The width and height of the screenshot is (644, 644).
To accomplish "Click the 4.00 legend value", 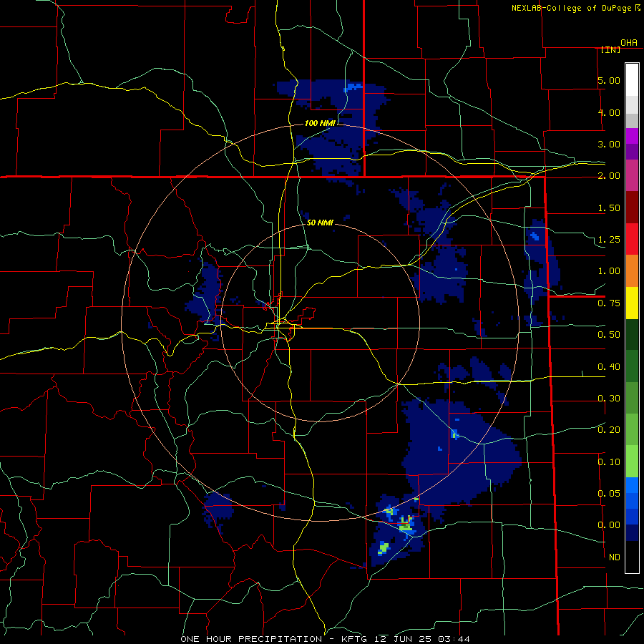I will coord(609,112).
